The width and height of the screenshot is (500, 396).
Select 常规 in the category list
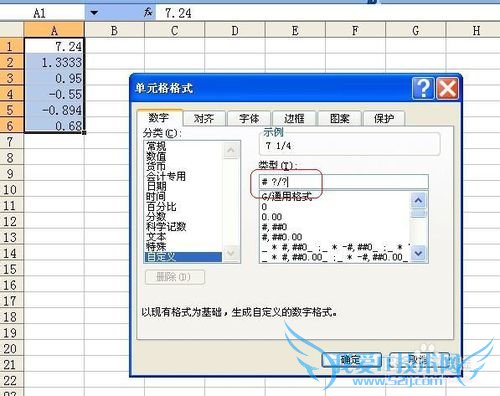pos(183,146)
